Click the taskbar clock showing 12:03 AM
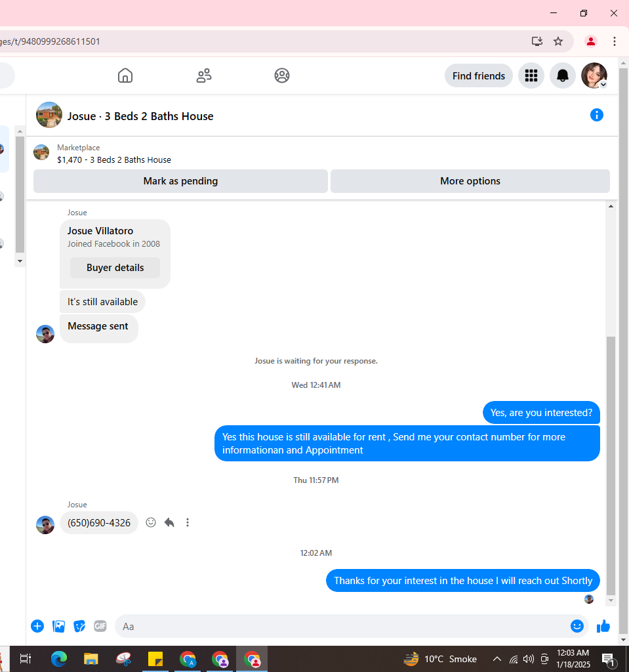The image size is (629, 672). pos(573,659)
